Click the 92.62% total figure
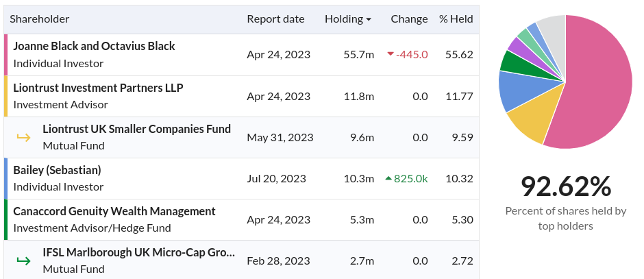Image resolution: width=644 pixels, height=279 pixels. (566, 186)
